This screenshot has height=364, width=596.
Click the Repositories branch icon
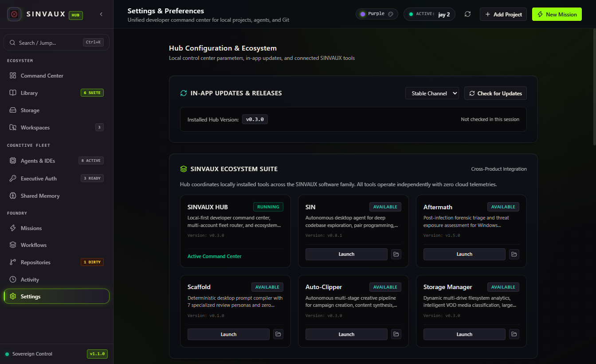click(13, 262)
